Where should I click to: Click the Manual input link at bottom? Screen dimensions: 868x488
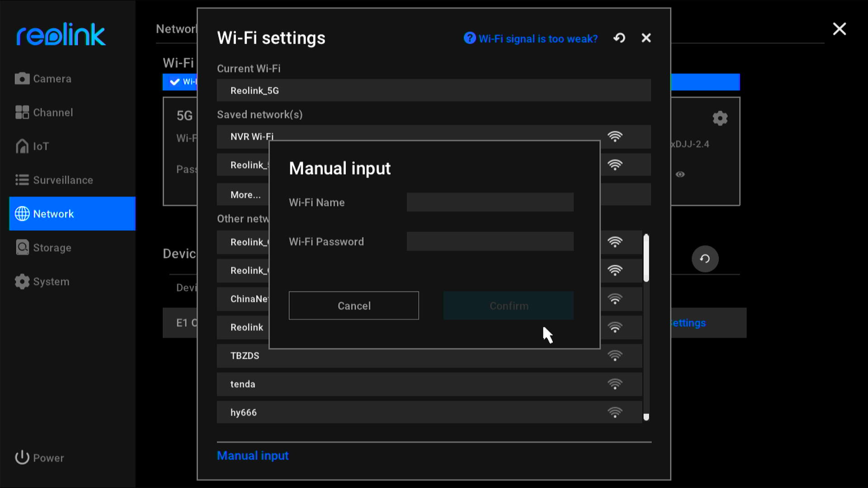[253, 455]
